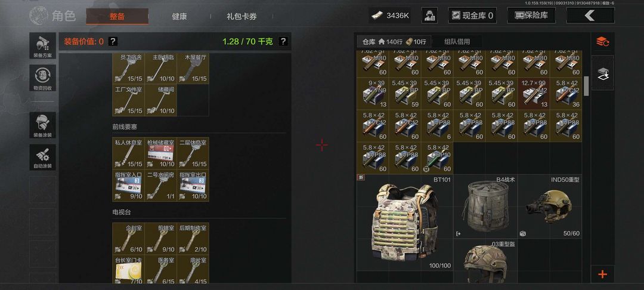Click the warehouse scrollbar handle
This screenshot has width=644, height=290.
point(586,86)
